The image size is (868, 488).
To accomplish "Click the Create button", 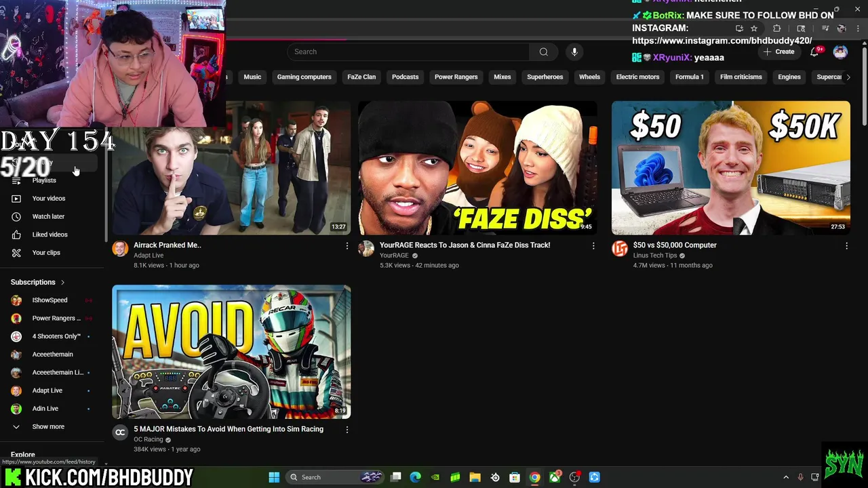I will click(778, 52).
